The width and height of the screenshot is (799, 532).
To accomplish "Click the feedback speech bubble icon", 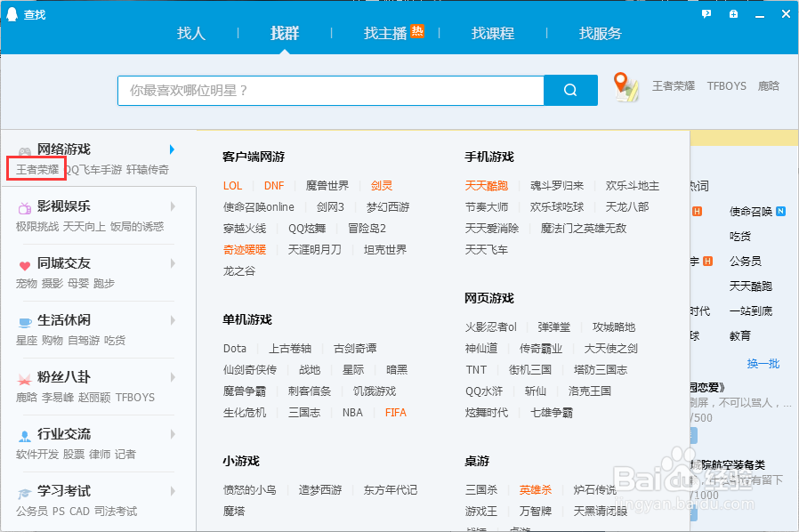I will point(706,14).
